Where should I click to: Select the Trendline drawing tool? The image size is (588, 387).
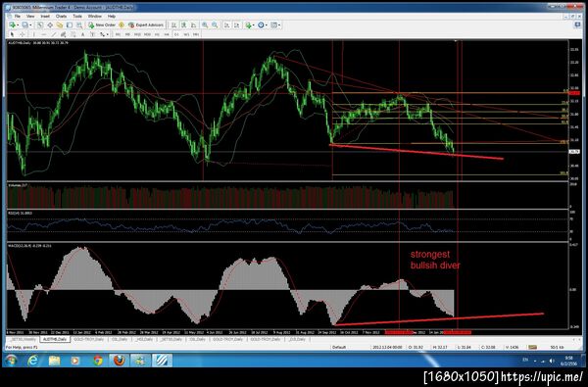pyautogui.click(x=54, y=34)
